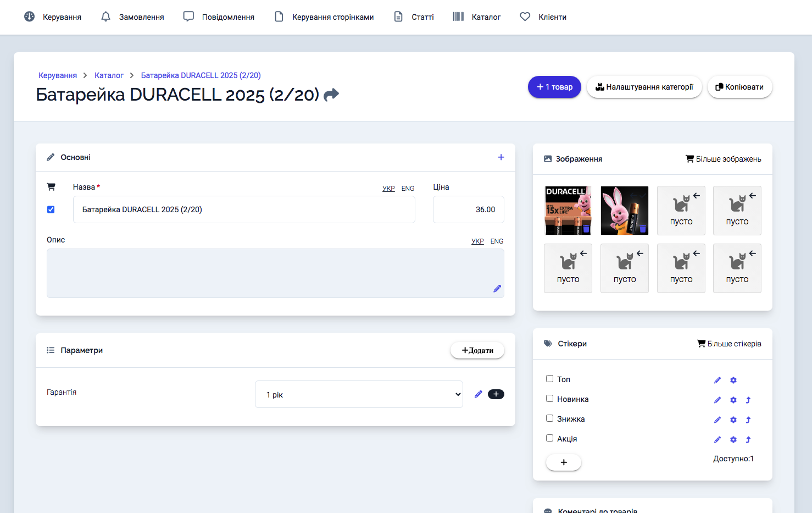Screen dimensions: 812x513
Task: Click the third image slot labeled пусто
Action: [681, 211]
